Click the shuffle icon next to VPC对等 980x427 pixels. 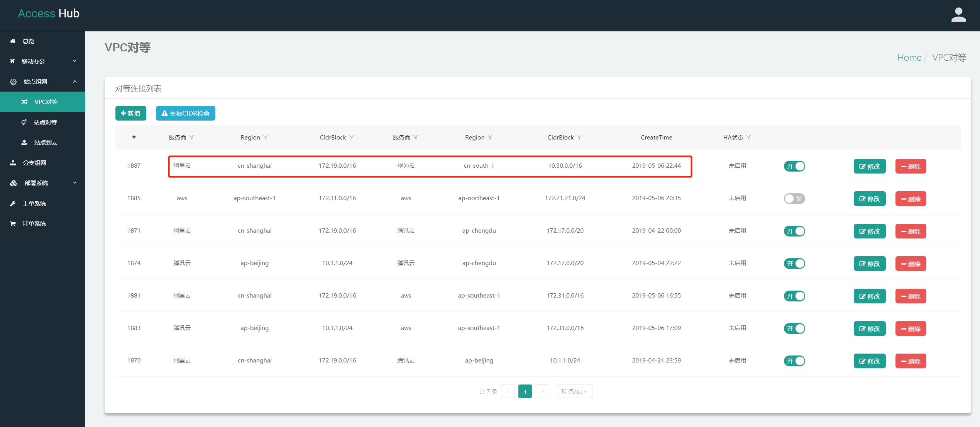tap(24, 102)
